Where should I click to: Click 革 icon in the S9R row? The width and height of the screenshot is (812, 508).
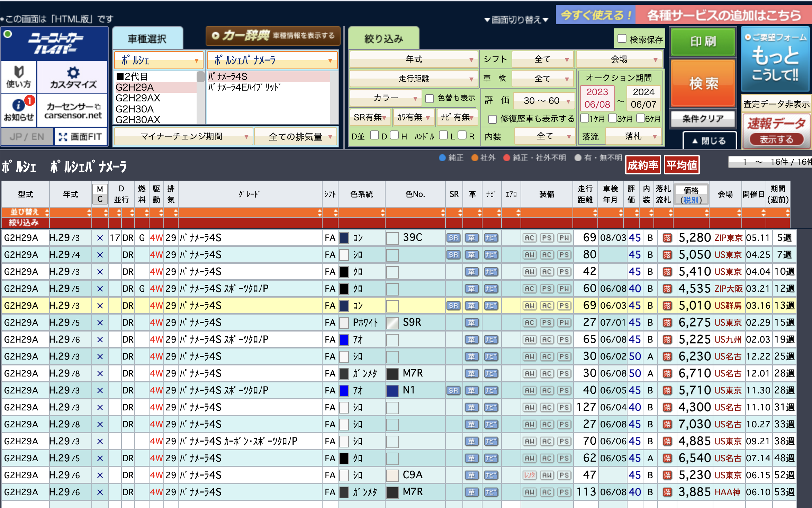pos(472,323)
